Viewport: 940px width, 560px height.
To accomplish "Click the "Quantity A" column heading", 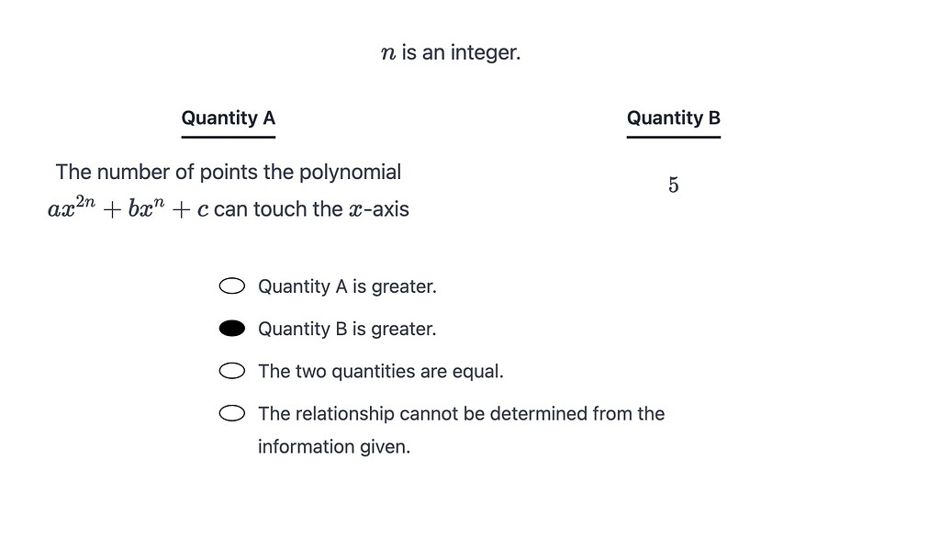I will [x=228, y=118].
